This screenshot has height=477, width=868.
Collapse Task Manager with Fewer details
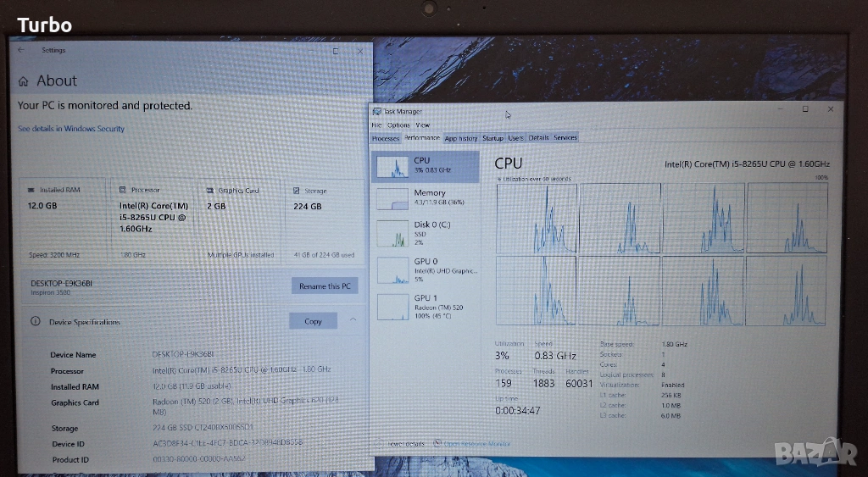pyautogui.click(x=407, y=443)
